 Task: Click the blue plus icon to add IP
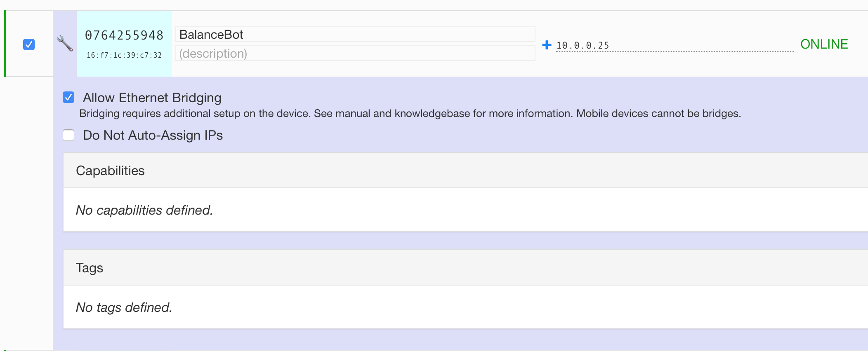pyautogui.click(x=547, y=45)
